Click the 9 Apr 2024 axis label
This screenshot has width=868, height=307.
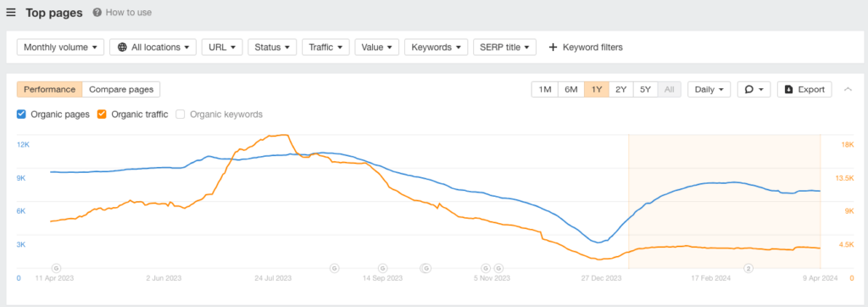[821, 278]
